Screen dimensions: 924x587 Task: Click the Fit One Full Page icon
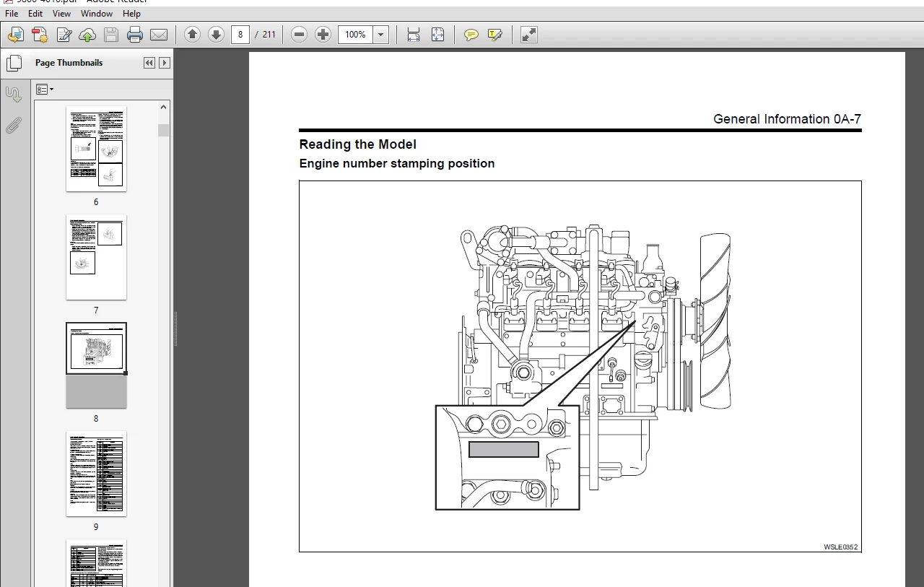[437, 35]
